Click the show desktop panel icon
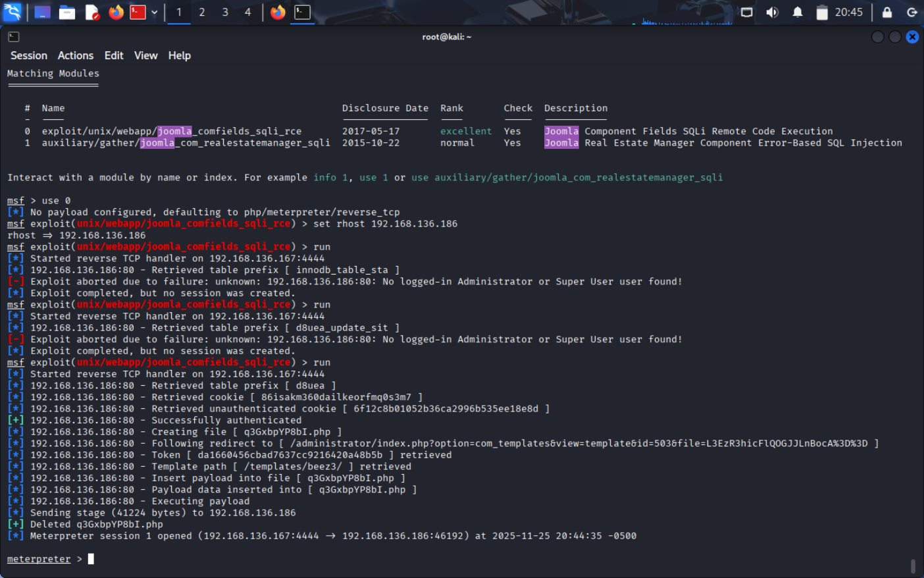This screenshot has width=924, height=578. 42,12
